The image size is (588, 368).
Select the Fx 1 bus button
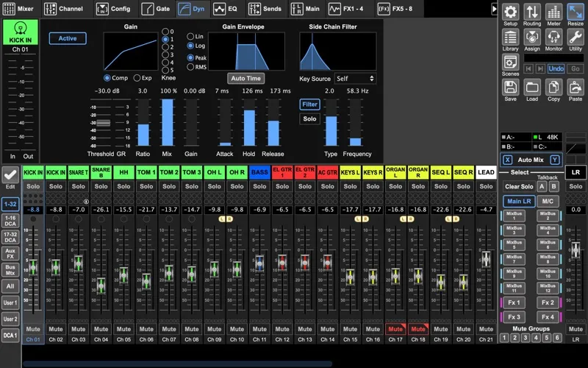[514, 302]
